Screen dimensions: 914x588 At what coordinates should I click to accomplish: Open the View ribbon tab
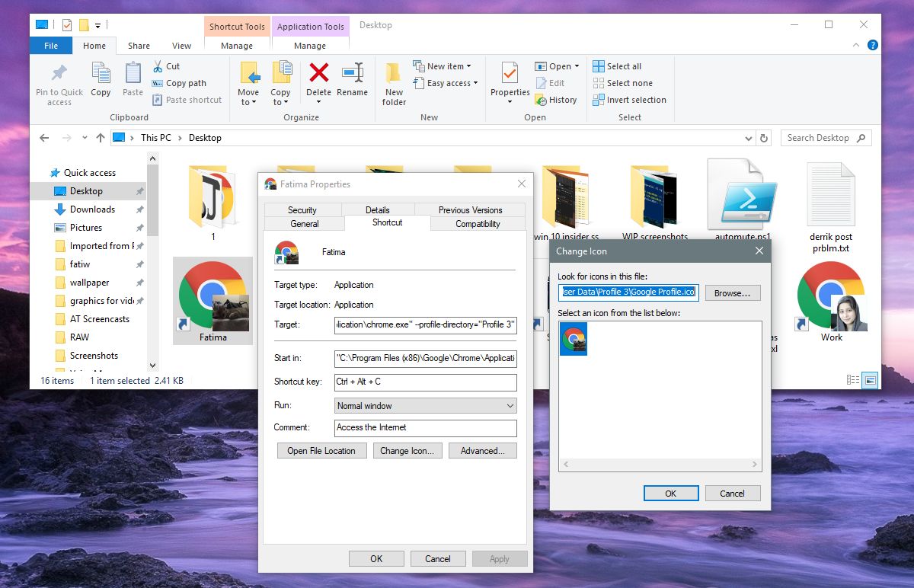tap(181, 46)
